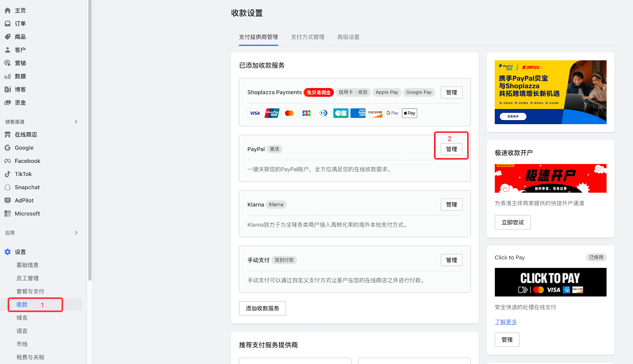Select the customers person icon
The image size is (633, 364).
click(x=8, y=50)
